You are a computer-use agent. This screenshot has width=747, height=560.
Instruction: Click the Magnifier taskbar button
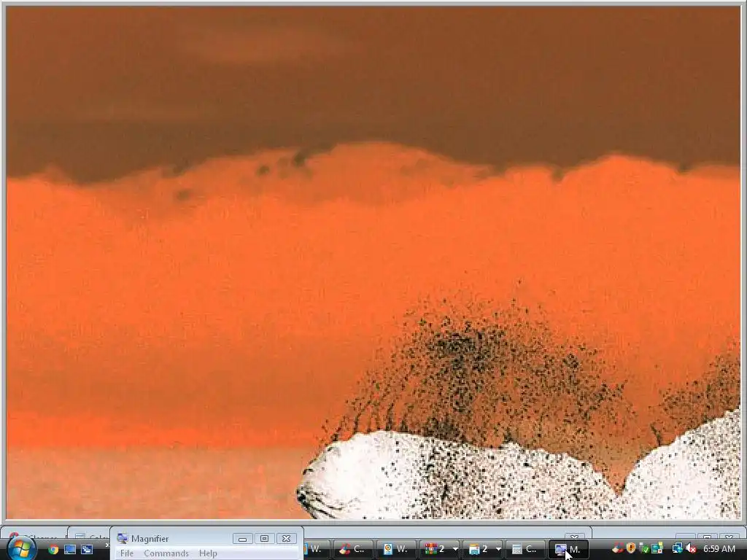(x=568, y=549)
